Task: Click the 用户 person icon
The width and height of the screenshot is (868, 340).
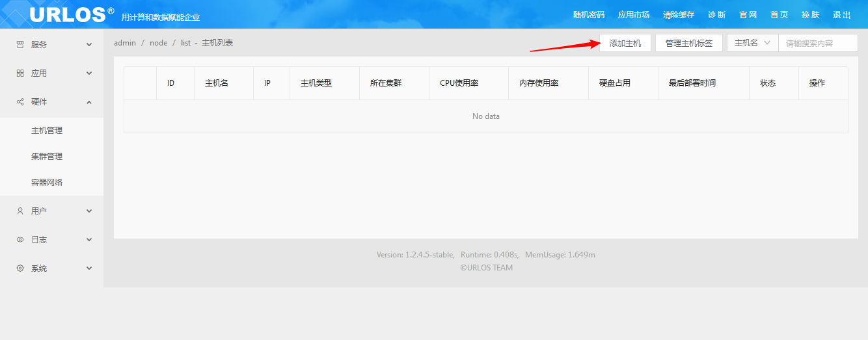Action: click(x=20, y=211)
